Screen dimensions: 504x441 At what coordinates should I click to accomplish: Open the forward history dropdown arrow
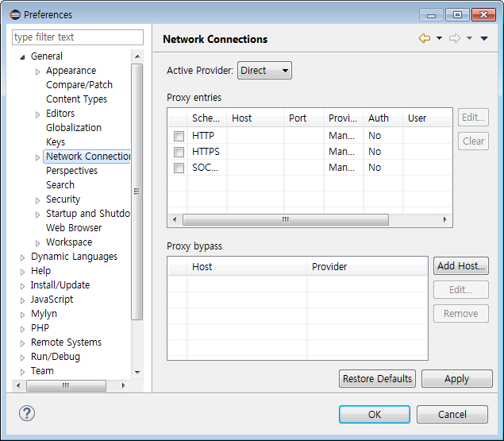(469, 38)
